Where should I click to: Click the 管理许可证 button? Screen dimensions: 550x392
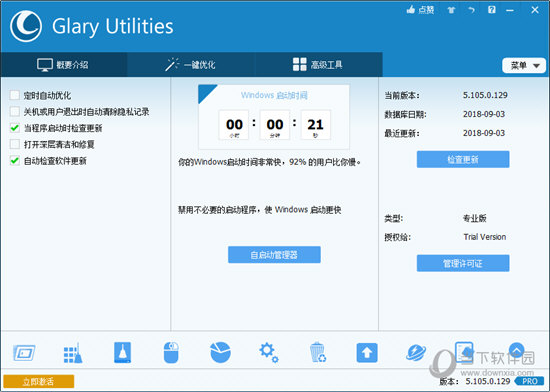pyautogui.click(x=463, y=263)
